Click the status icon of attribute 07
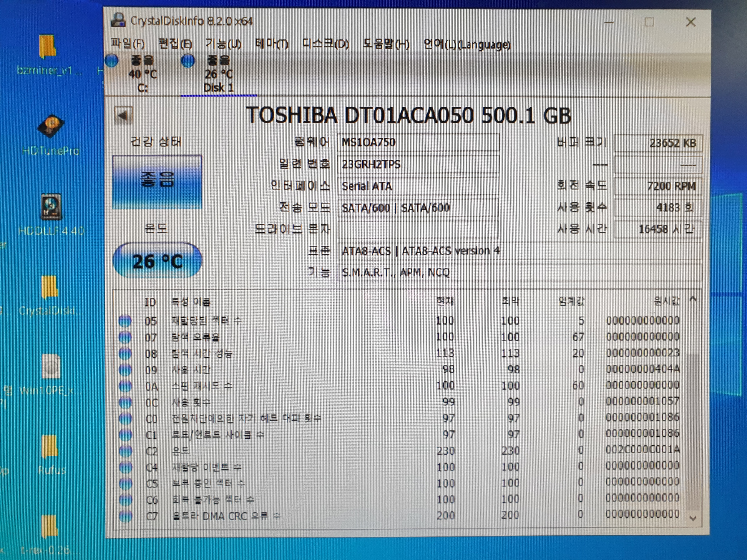747x560 pixels. click(x=125, y=337)
